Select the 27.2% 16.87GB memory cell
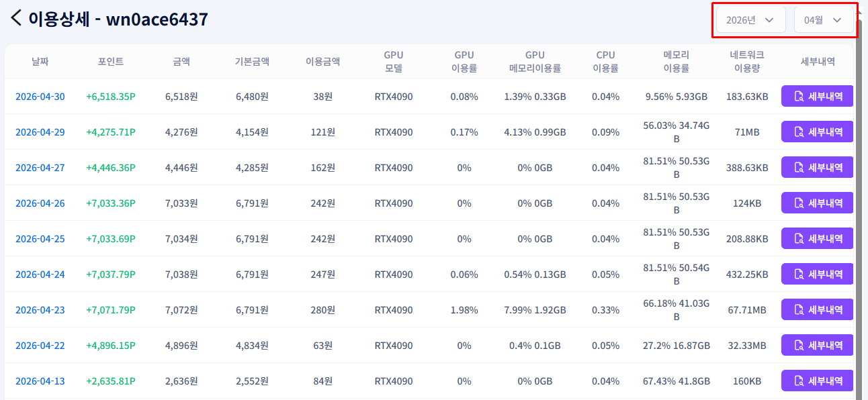The width and height of the screenshot is (868, 400). click(x=677, y=346)
